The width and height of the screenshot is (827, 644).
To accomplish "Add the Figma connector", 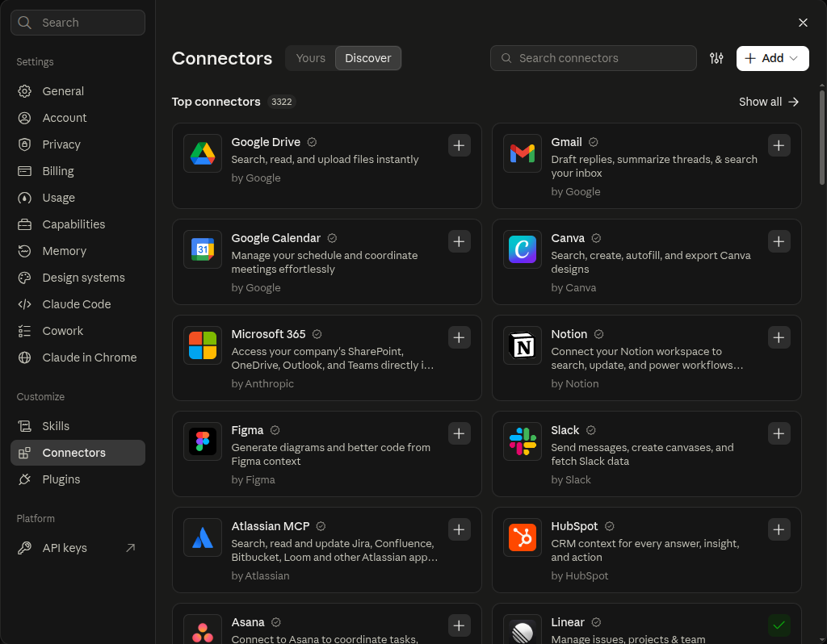I will [459, 433].
